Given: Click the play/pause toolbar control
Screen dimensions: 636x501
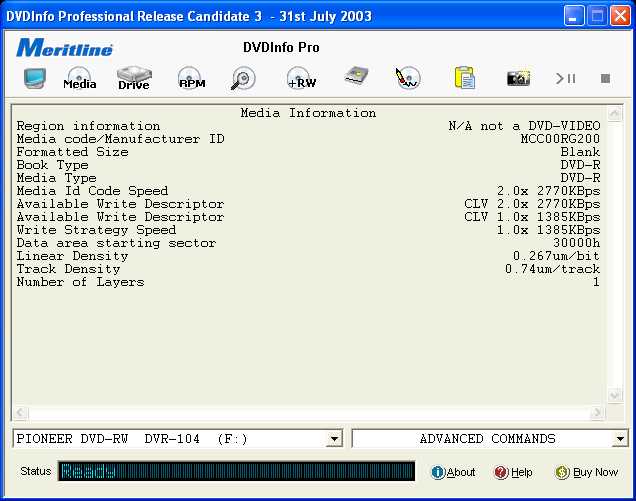Looking at the screenshot, I should [x=565, y=78].
